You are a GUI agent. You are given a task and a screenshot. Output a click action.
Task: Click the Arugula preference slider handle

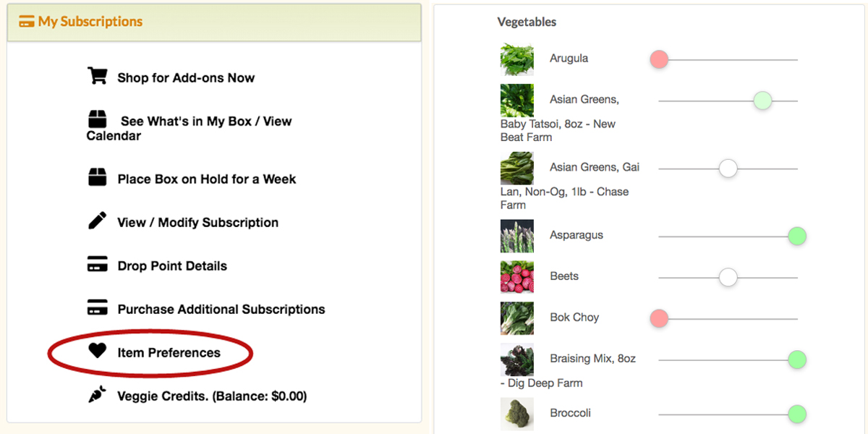coord(659,59)
